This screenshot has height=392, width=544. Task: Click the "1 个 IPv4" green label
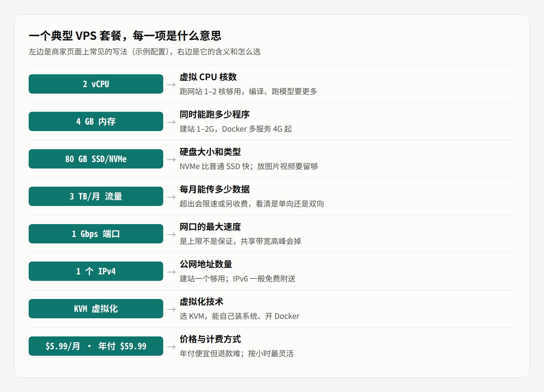[96, 271]
